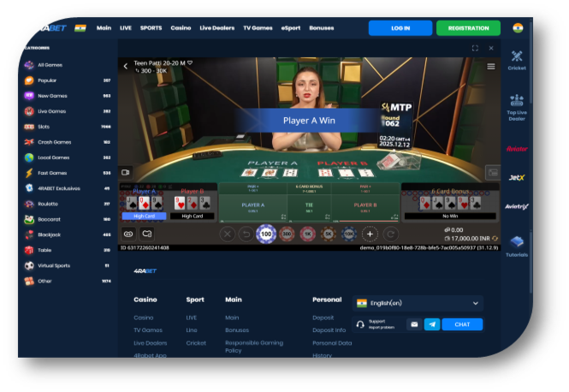This screenshot has height=392, width=569.
Task: Toggle the video camera view
Action: click(126, 172)
